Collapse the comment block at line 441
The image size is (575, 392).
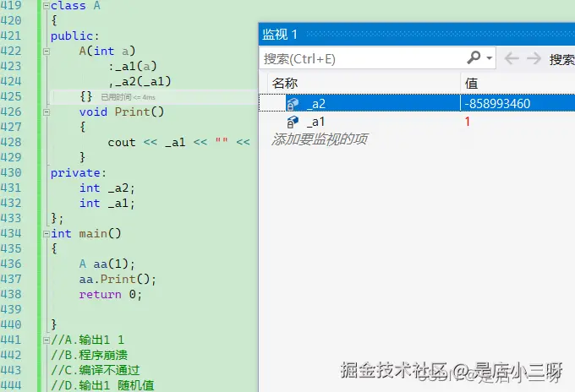[x=47, y=340]
